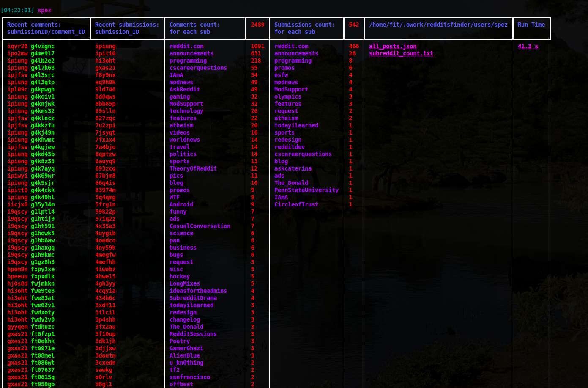Select comment ID g4vignc
Viewport: 588px width, 388px height.
coord(43,46)
